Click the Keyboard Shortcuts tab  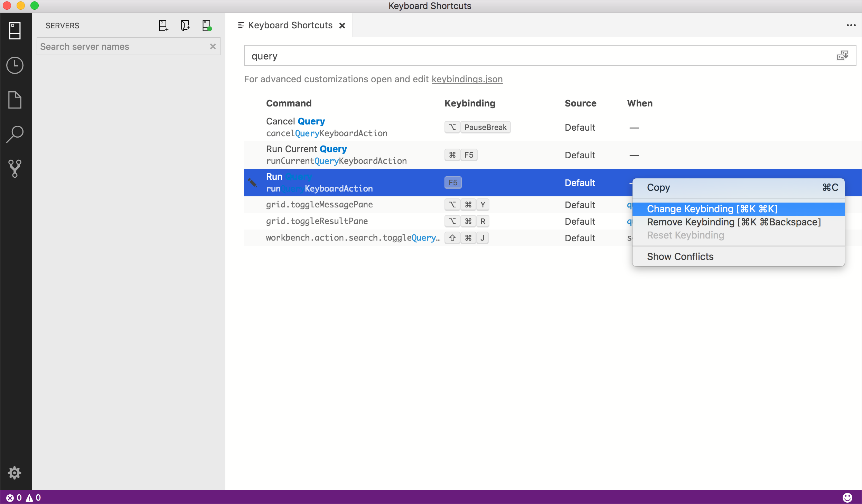tap(290, 25)
